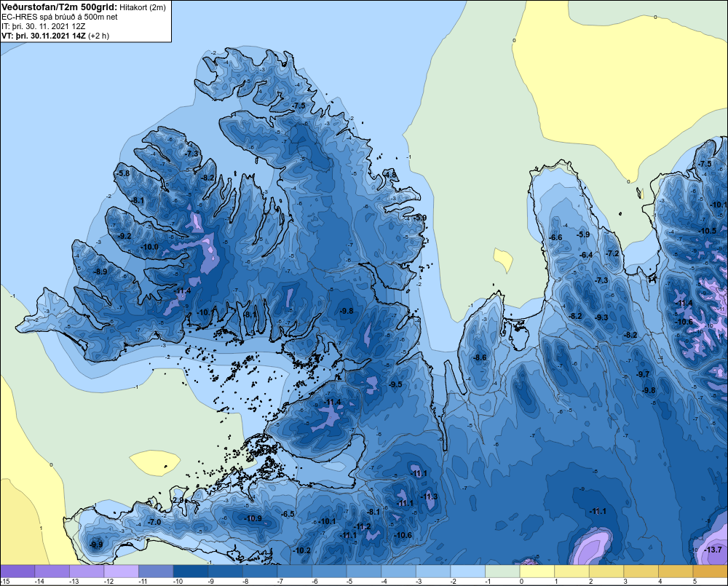Click the 'Hitakort (2m)' header label
728x586 pixels.
coord(143,7)
